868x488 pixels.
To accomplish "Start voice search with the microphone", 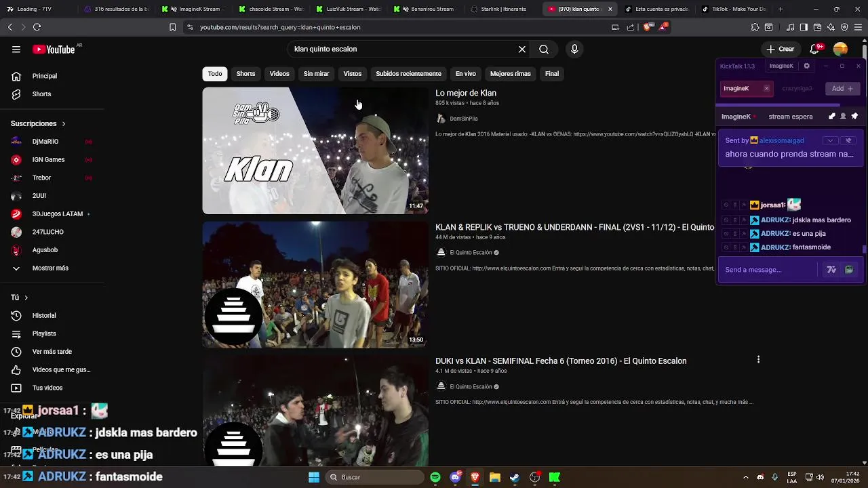I will pos(574,49).
